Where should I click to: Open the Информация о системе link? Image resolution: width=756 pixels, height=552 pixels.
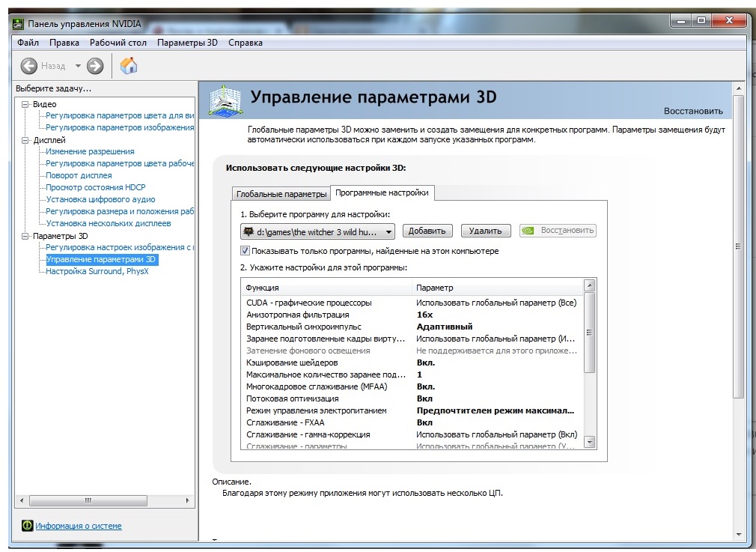tap(79, 526)
